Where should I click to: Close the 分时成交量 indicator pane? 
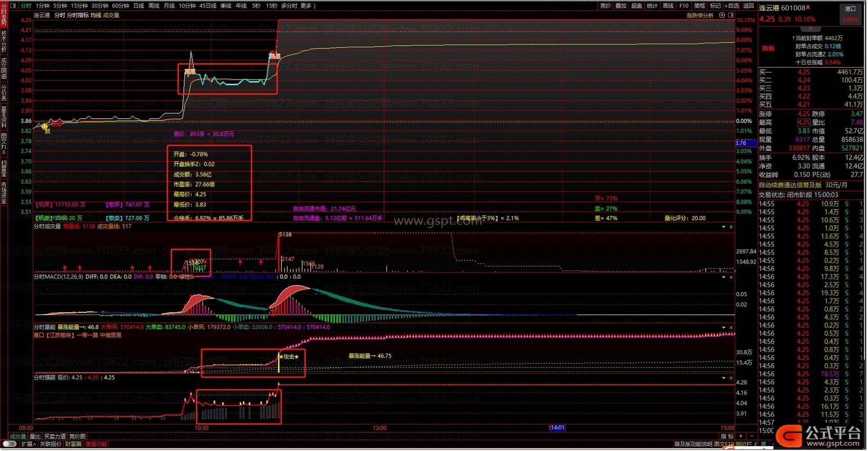pyautogui.click(x=731, y=227)
